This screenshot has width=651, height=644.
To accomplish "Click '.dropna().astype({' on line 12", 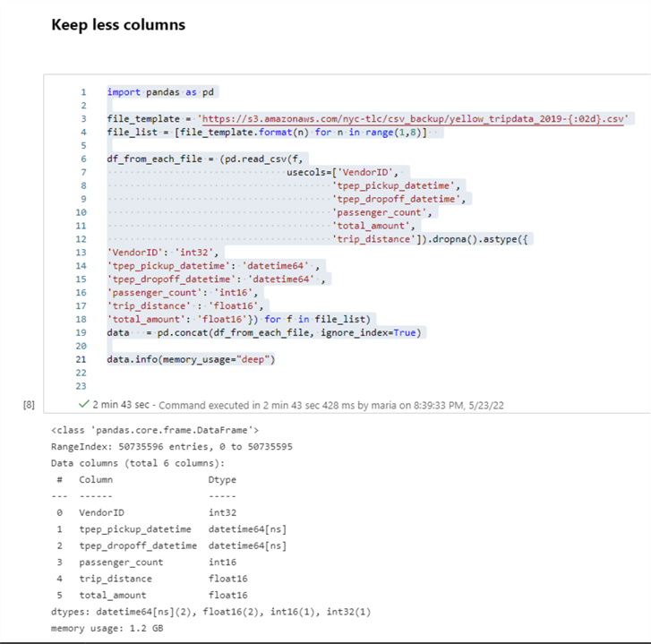I will 477,239.
